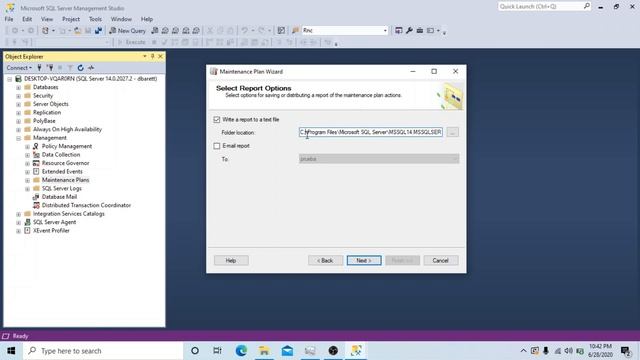Select the Data Collection tree item
The width and height of the screenshot is (640, 360).
tap(61, 155)
